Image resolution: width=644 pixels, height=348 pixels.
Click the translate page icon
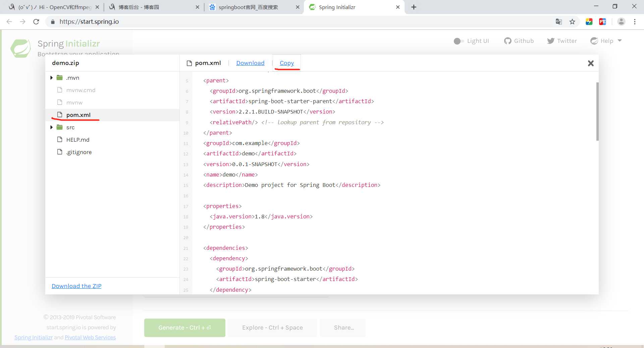tap(558, 22)
